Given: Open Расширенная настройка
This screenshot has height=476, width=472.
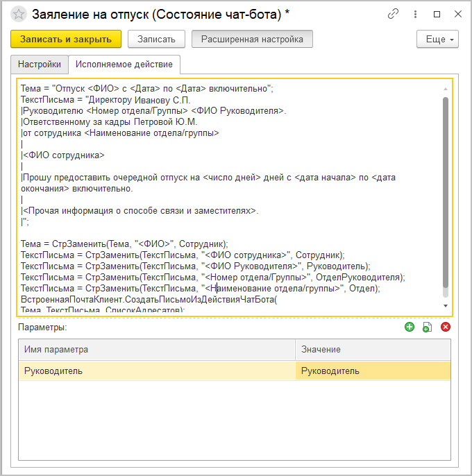Looking at the screenshot, I should pyautogui.click(x=252, y=39).
